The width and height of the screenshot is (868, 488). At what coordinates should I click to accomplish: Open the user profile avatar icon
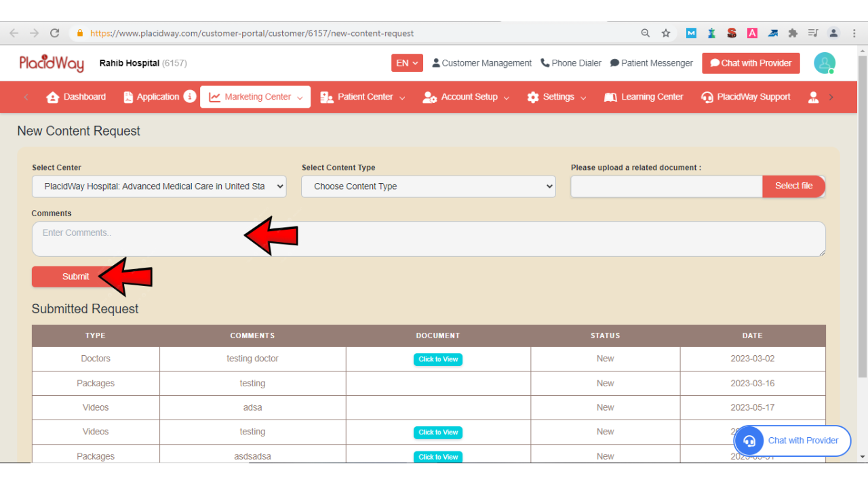[x=825, y=63]
